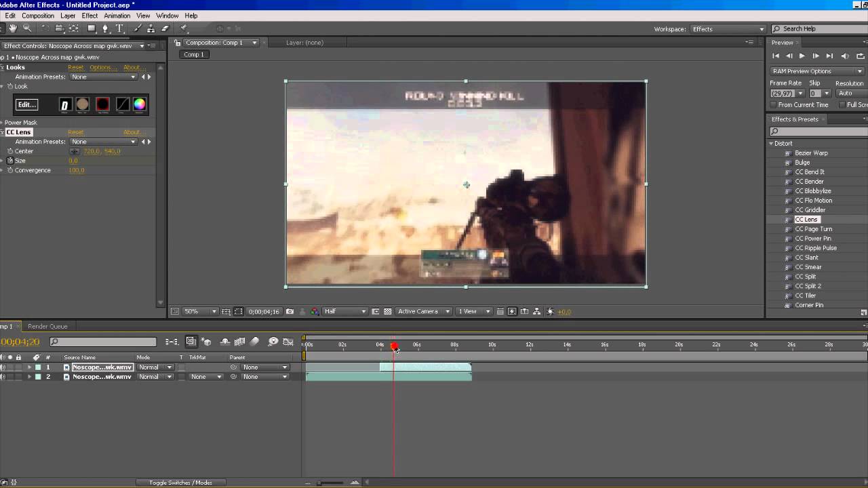Click the Show Channel RGB icon
The image size is (868, 488).
pyautogui.click(x=315, y=312)
